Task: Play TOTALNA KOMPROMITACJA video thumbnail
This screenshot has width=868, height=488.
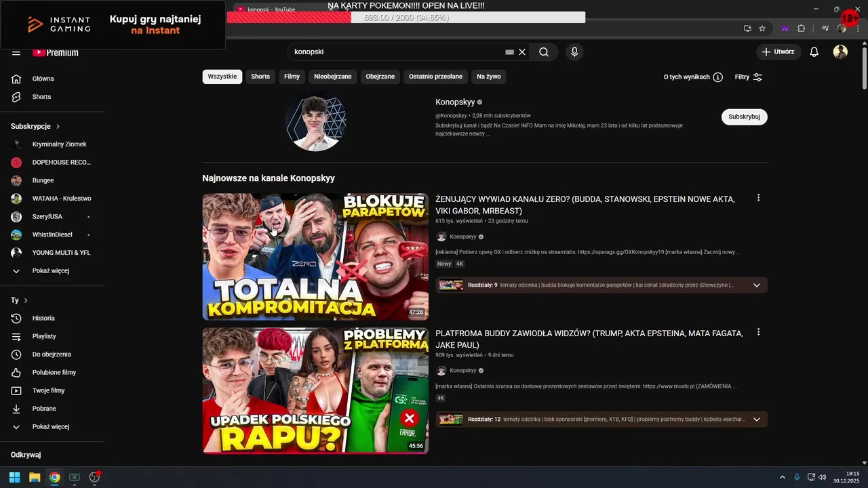Action: point(315,257)
